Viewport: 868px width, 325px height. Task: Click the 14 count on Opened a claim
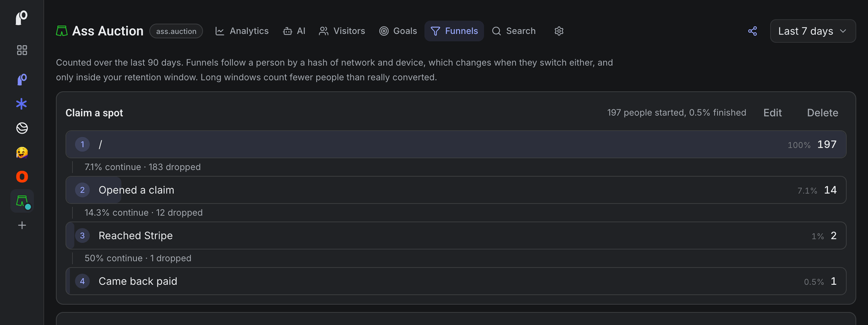click(x=830, y=190)
